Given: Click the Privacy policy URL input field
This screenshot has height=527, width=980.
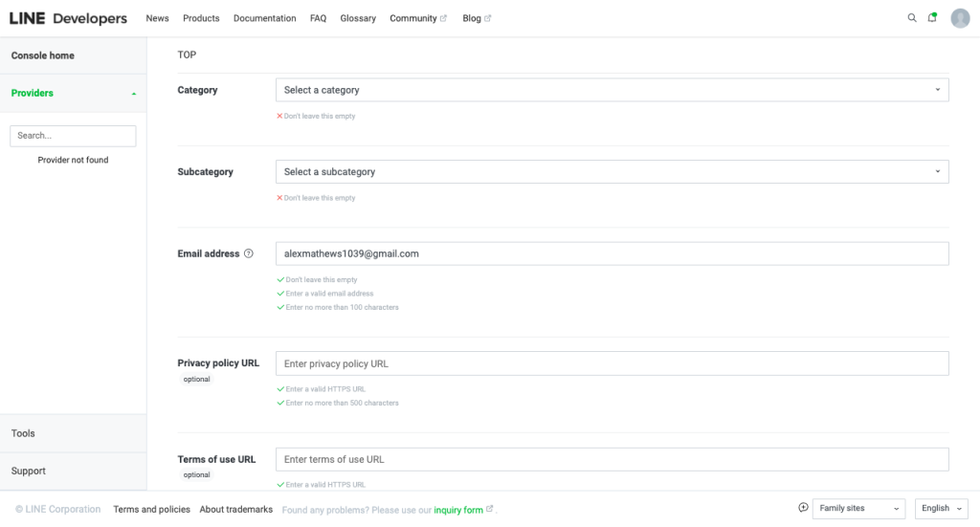Looking at the screenshot, I should (x=612, y=363).
